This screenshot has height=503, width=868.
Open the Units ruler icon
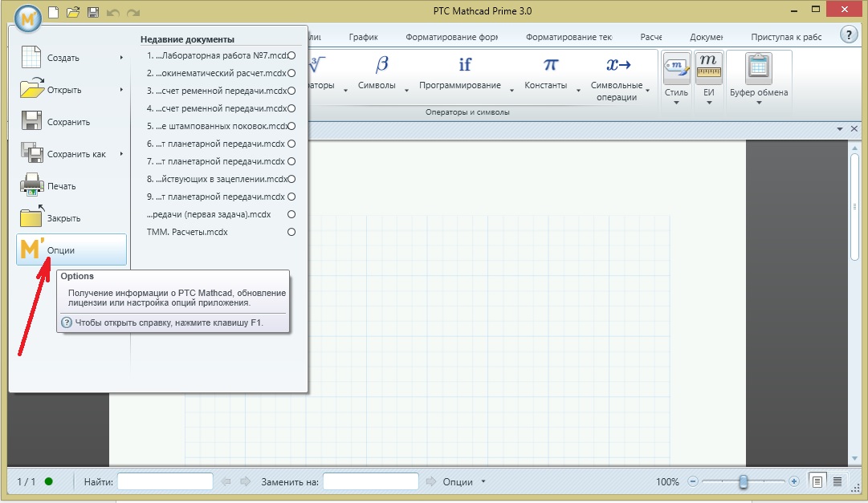tap(708, 69)
